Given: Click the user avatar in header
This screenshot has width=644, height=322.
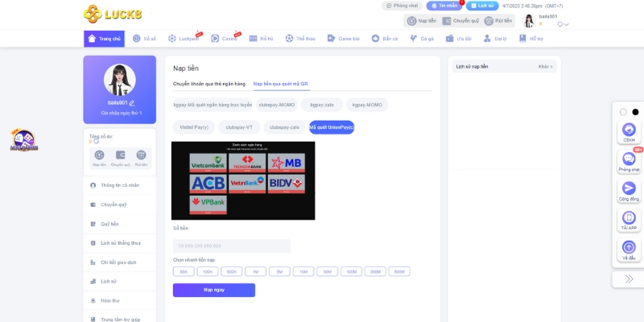Looking at the screenshot, I should click(x=529, y=21).
